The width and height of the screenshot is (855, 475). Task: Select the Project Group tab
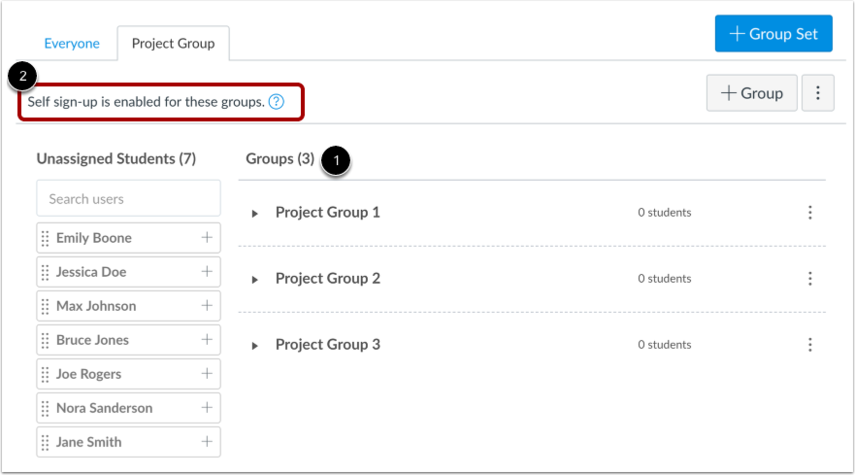point(173,44)
